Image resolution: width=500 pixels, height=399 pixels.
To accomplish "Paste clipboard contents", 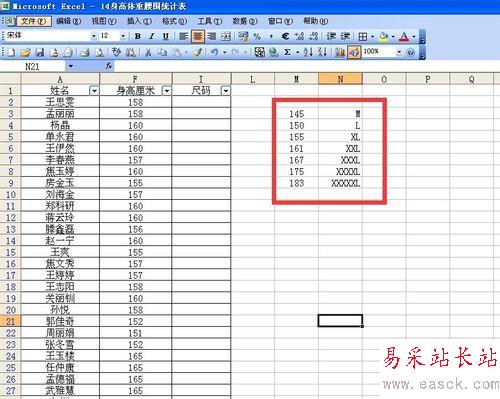I will tap(177, 52).
